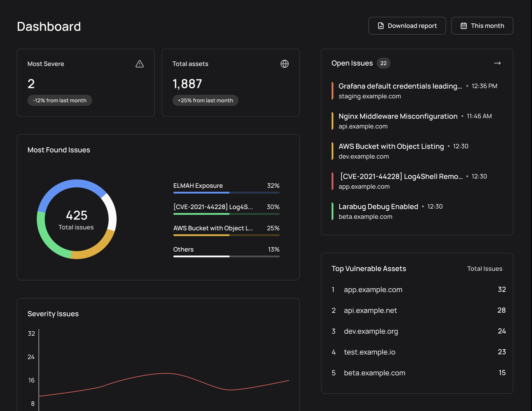
Task: Toggle the Others category in Most Found Issues
Action: pos(183,249)
